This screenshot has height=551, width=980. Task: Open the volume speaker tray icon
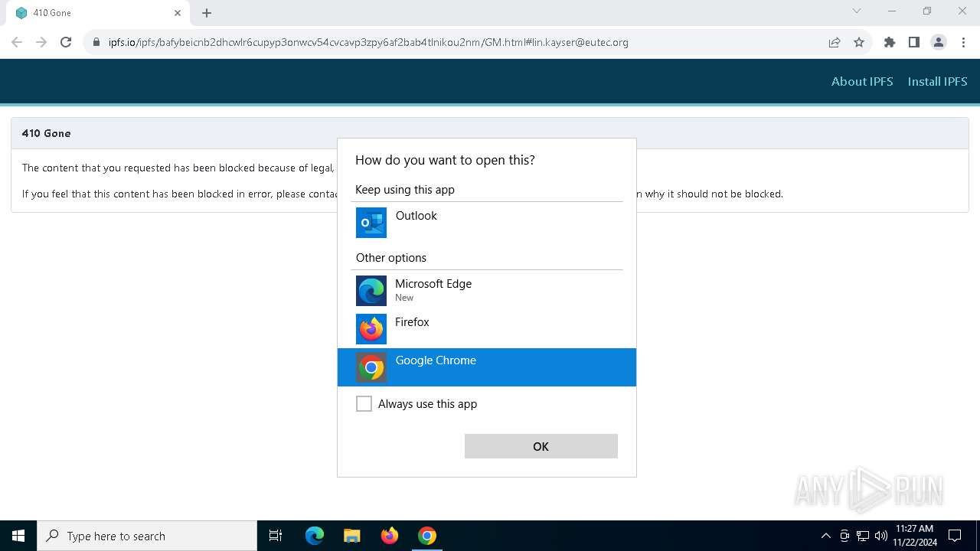click(x=881, y=536)
